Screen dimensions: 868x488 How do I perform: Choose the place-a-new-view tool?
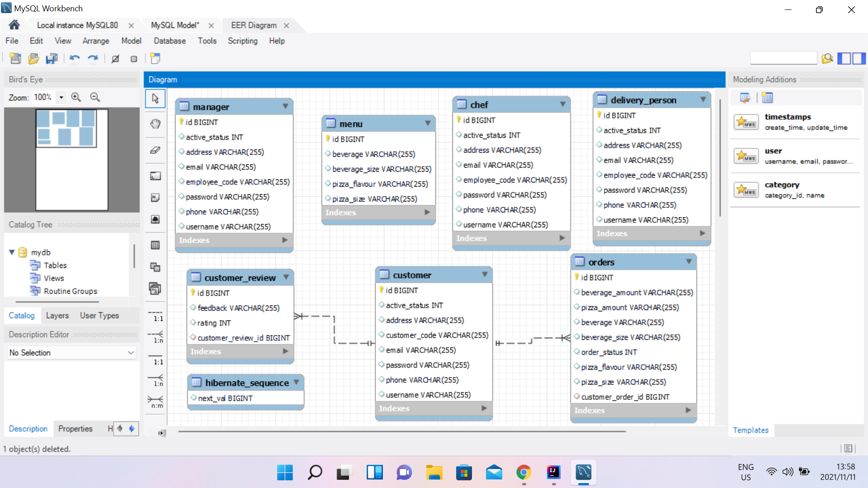tap(155, 267)
